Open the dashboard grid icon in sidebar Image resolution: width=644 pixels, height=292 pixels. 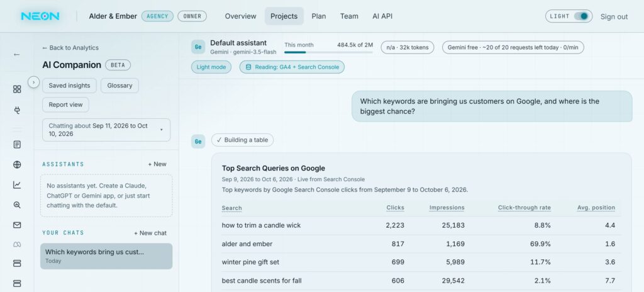17,89
